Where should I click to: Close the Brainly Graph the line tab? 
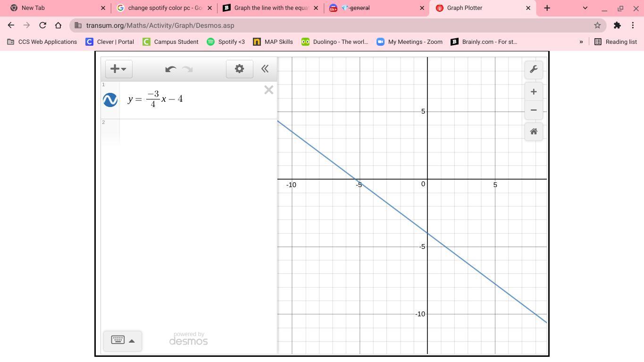316,8
